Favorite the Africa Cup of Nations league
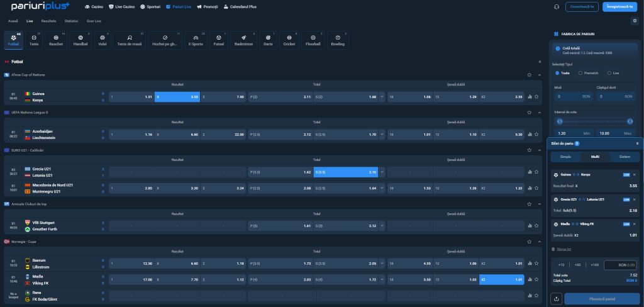Image resolution: width=644 pixels, height=307 pixels. click(530, 75)
